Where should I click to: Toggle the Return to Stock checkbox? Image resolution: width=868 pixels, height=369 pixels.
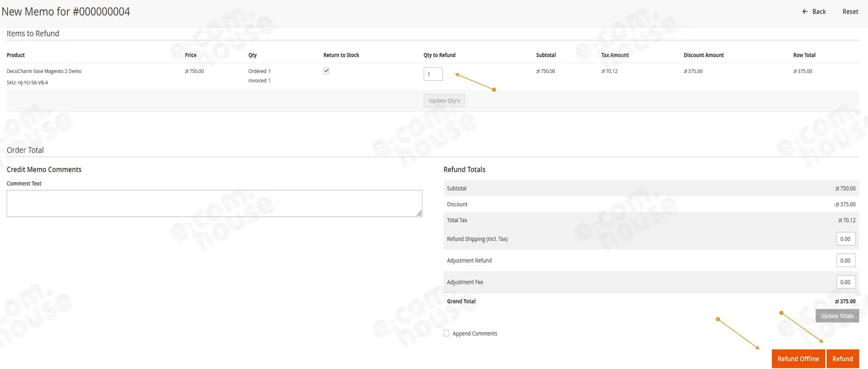[326, 71]
